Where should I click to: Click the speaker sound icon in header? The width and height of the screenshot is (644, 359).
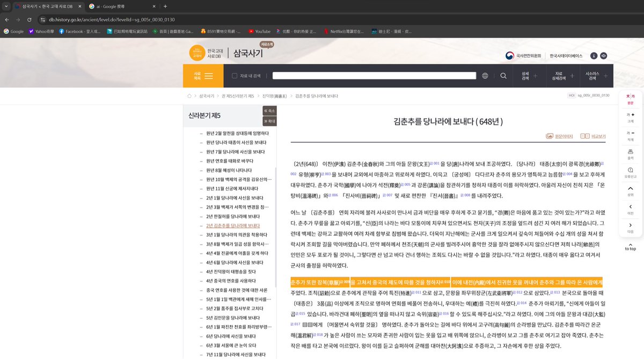pos(604,56)
